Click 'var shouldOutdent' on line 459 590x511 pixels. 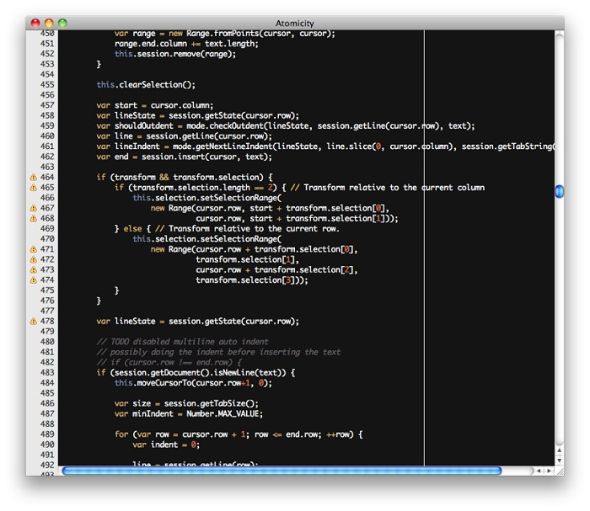click(135, 126)
